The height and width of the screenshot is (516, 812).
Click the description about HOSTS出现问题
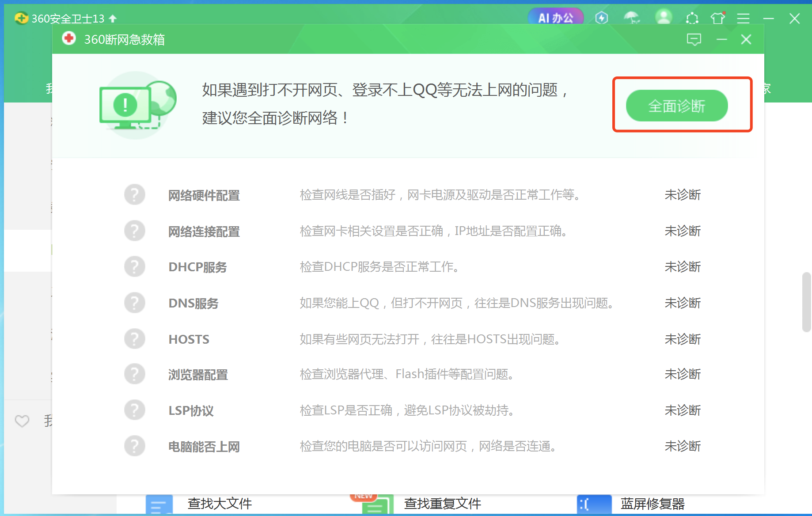click(430, 339)
